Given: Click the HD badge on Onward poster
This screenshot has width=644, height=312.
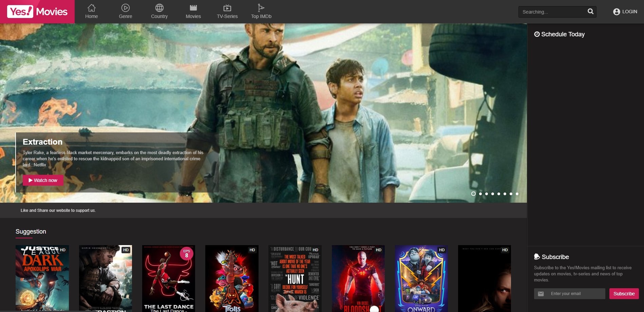Looking at the screenshot, I should (x=442, y=250).
